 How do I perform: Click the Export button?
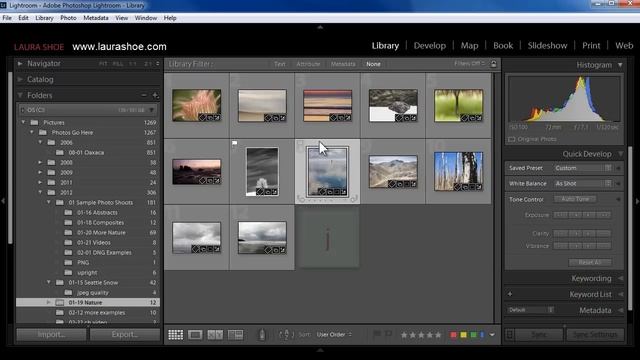click(x=125, y=335)
